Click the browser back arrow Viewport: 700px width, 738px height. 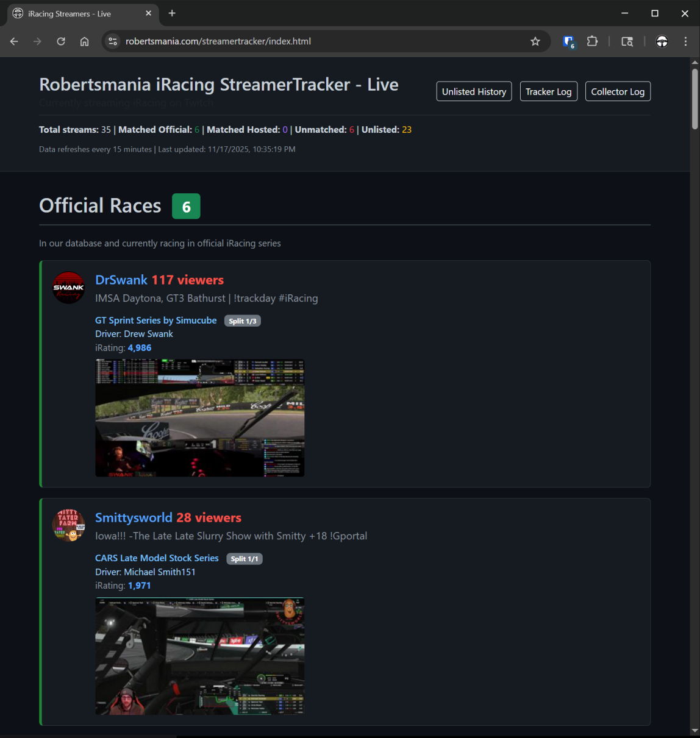(14, 41)
